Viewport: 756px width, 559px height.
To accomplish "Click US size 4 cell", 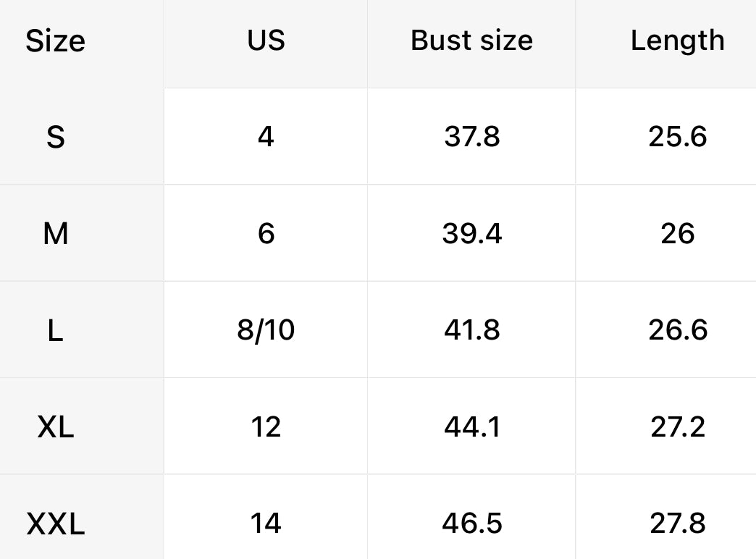I will click(266, 136).
